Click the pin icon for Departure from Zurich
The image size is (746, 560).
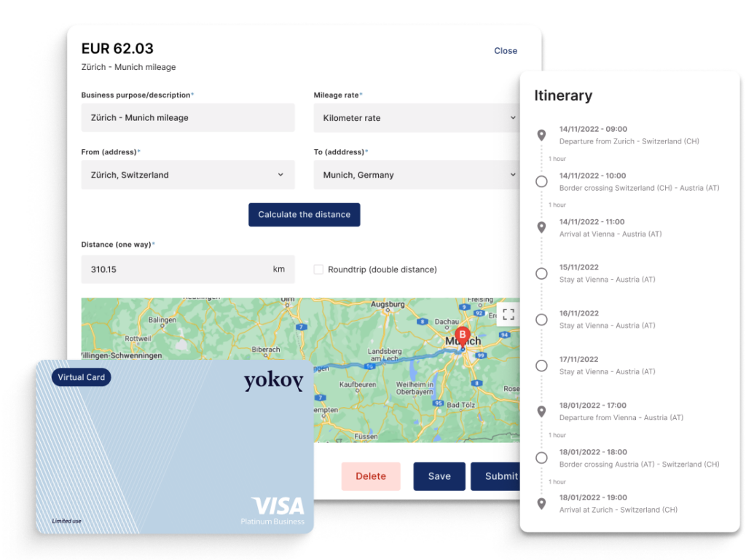(541, 135)
